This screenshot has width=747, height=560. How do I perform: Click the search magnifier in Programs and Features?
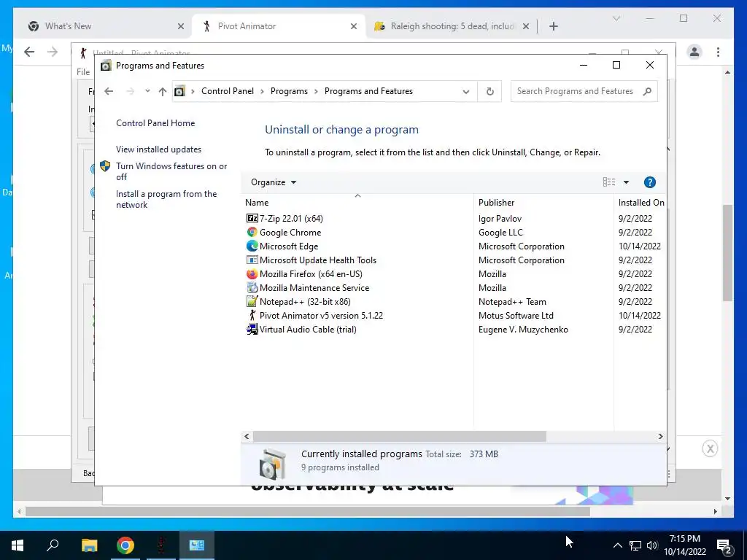pyautogui.click(x=647, y=91)
